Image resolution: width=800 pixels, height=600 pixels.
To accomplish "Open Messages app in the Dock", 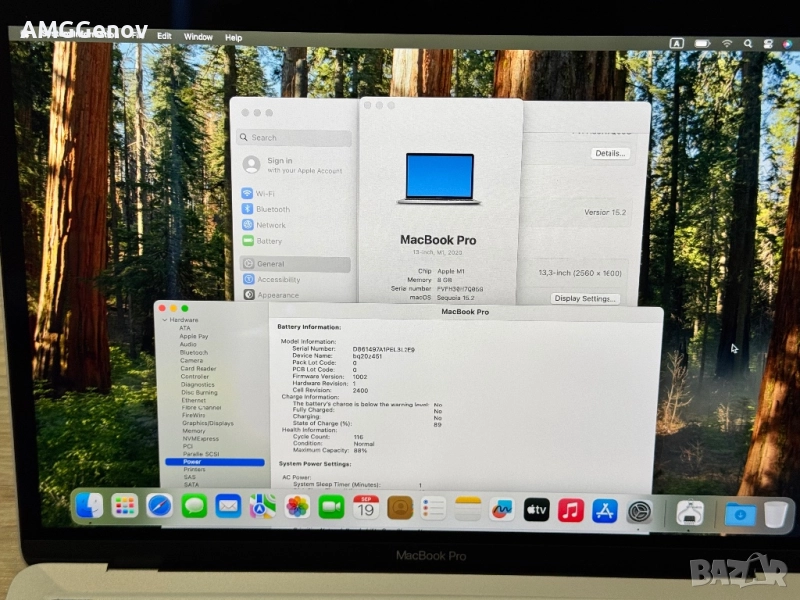I will coord(194,507).
